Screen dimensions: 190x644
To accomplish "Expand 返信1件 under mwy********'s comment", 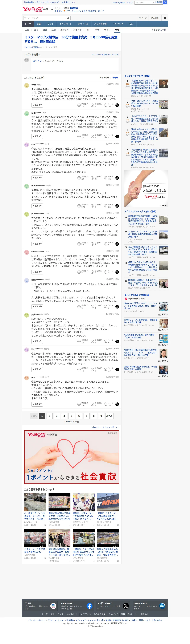I will tap(37, 206).
